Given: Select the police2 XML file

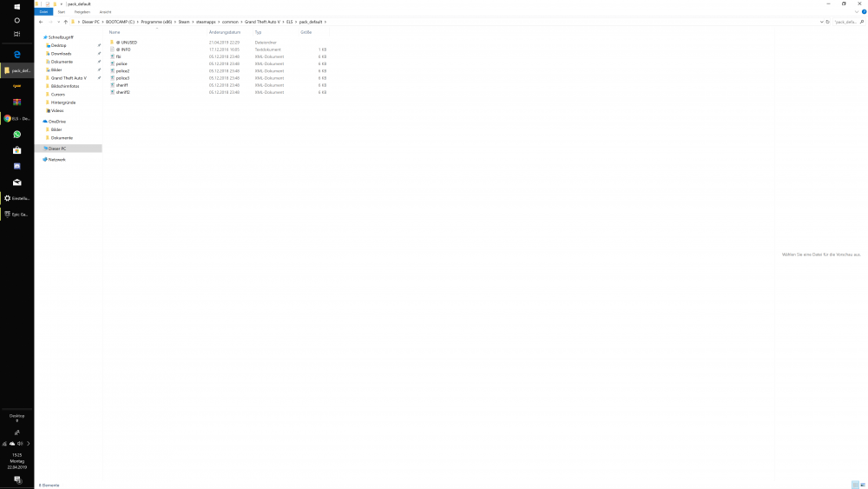Looking at the screenshot, I should coord(122,71).
